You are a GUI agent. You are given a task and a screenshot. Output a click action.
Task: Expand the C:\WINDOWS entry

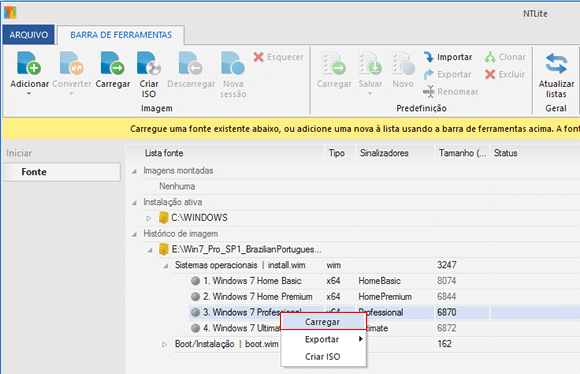(149, 218)
